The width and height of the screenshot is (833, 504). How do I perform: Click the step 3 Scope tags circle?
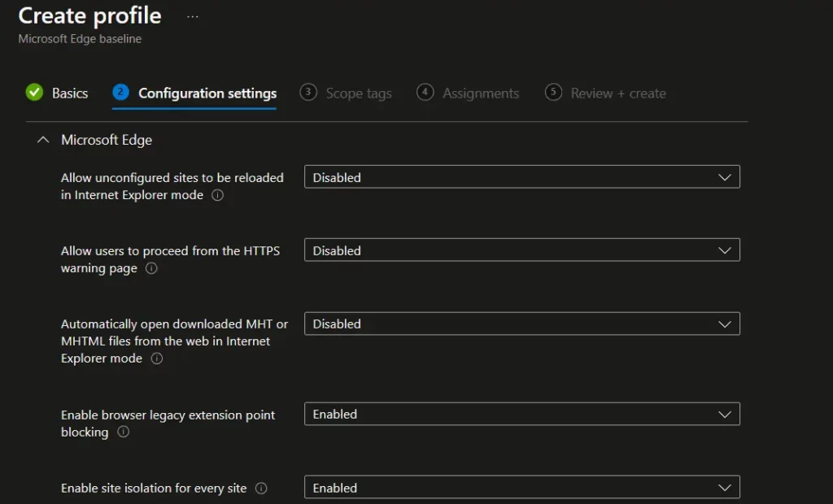308,93
